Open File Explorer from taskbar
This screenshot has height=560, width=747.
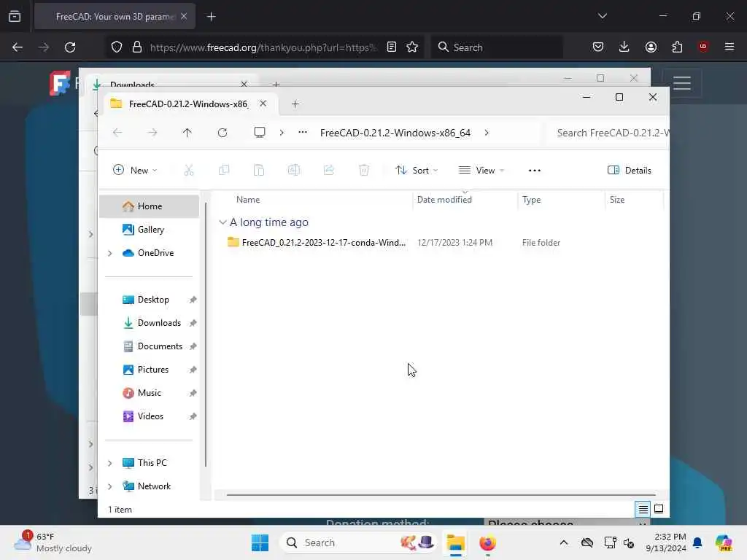[455, 542]
